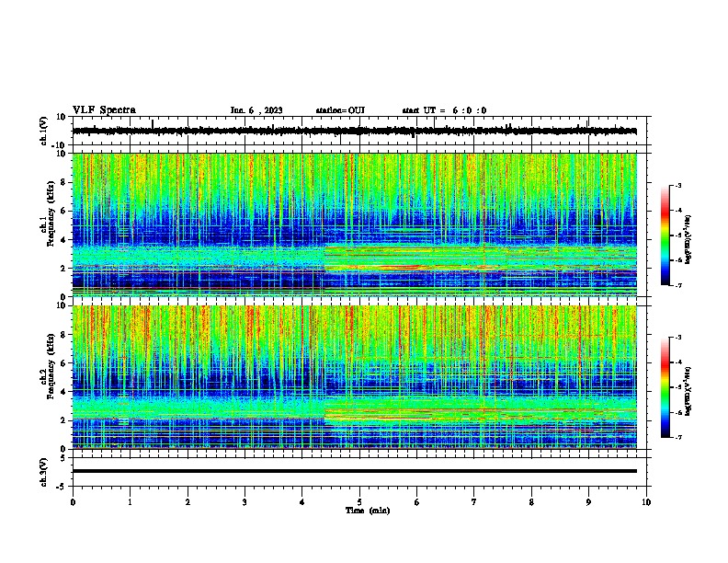This screenshot has width=728, height=563.
Task: Click the "-7" value below ch.2 colorbar
Action: (677, 438)
